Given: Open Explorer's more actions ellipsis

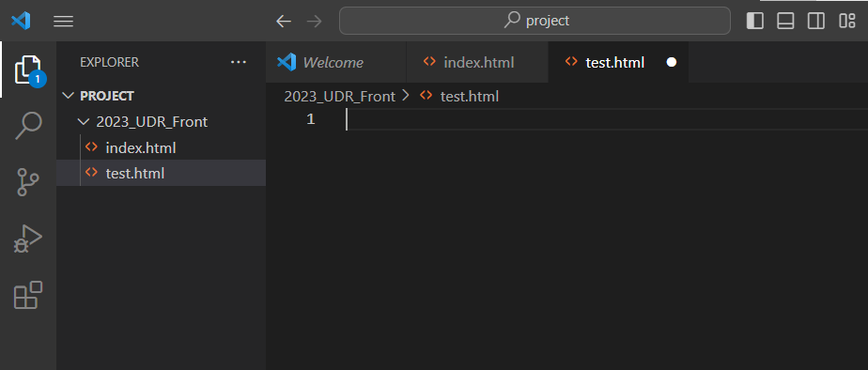Looking at the screenshot, I should coord(238,62).
